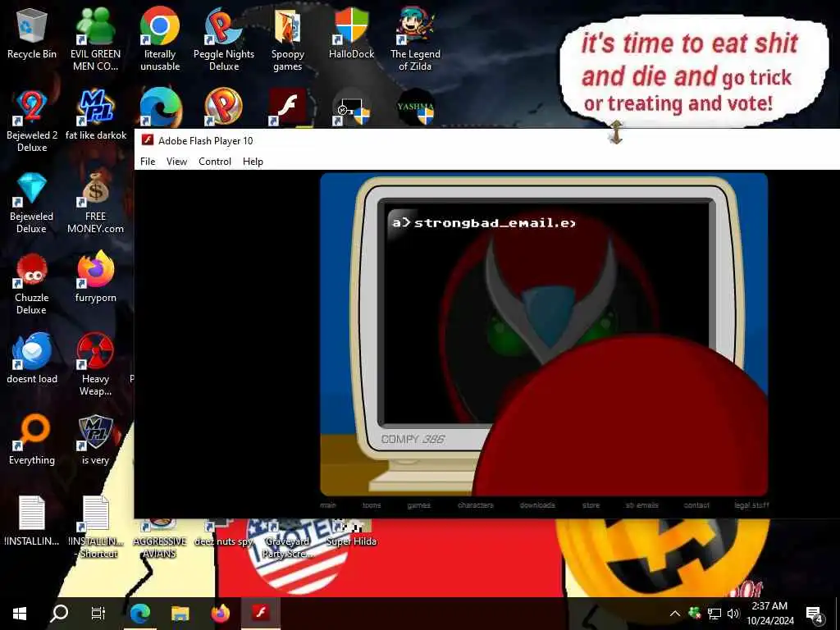Open the deez nuts spy shortcut
Viewport: 840px width, 630px height.
pos(223,533)
